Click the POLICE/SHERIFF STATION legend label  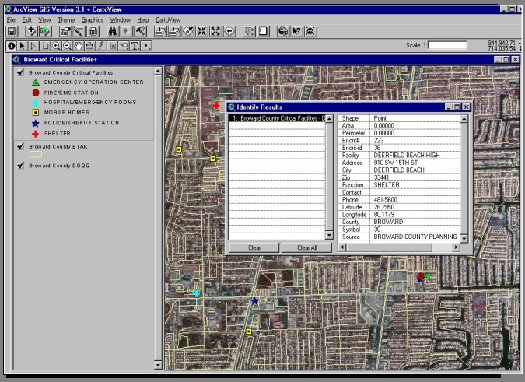(81, 123)
